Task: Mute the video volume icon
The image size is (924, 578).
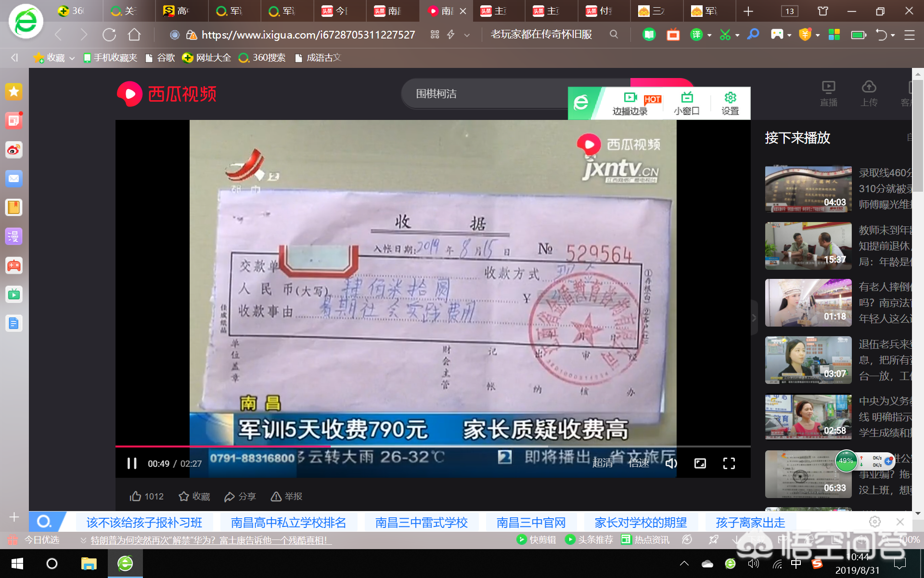Action: point(671,463)
